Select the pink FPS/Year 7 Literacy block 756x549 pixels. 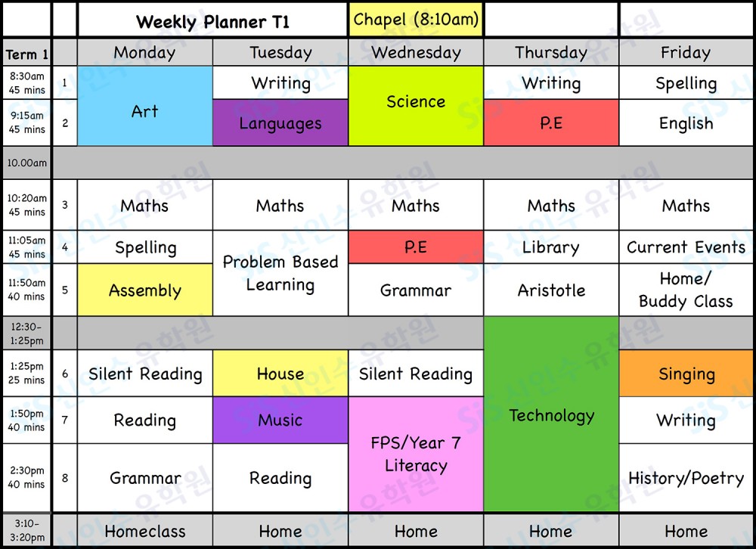(416, 454)
